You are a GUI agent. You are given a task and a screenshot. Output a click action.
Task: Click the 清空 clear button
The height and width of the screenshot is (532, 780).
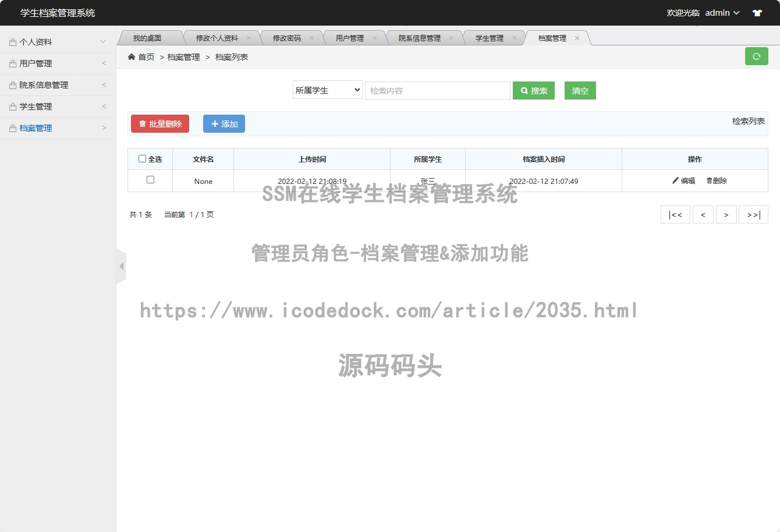click(580, 91)
